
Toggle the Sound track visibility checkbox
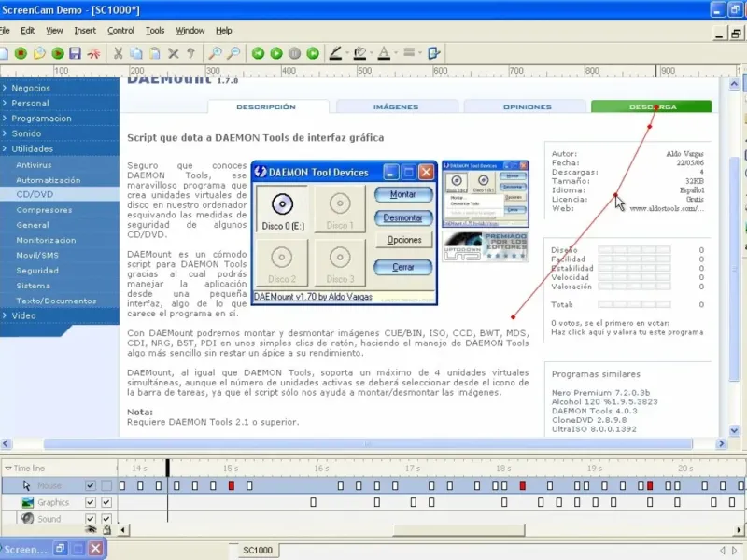90,519
